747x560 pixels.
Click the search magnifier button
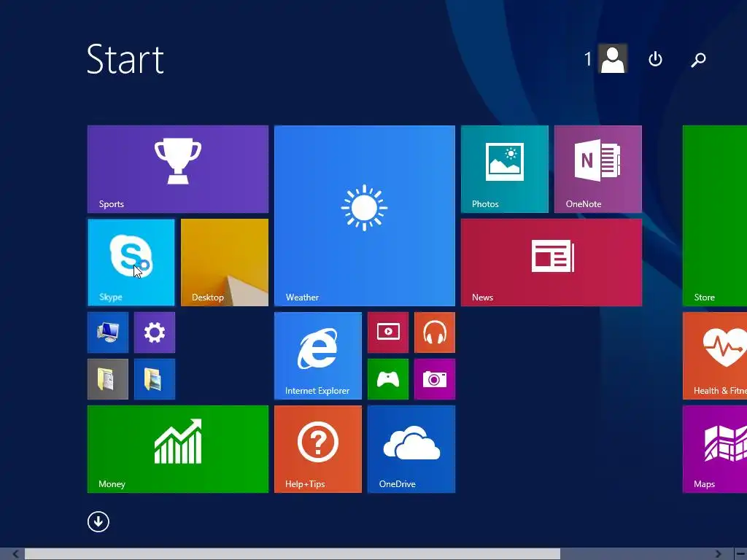pos(698,60)
